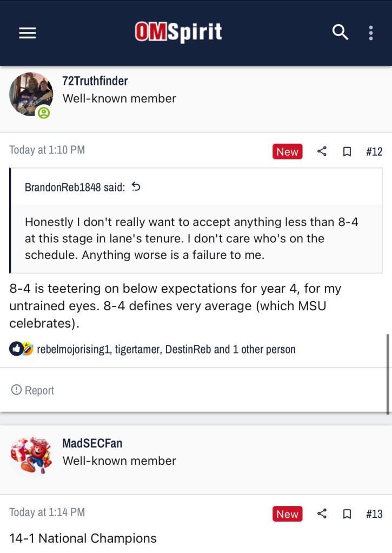Bookmark post #13
The width and height of the screenshot is (392, 553).
(347, 514)
